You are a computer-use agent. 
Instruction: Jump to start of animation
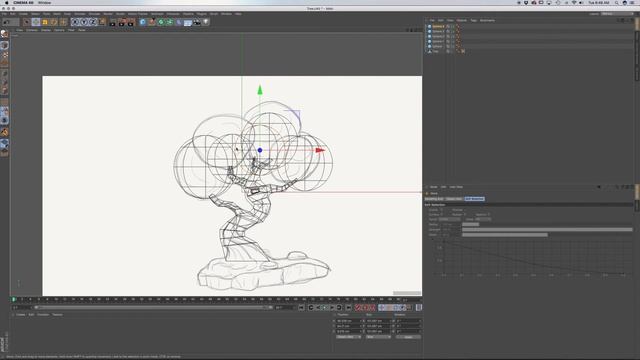pyautogui.click(x=301, y=307)
